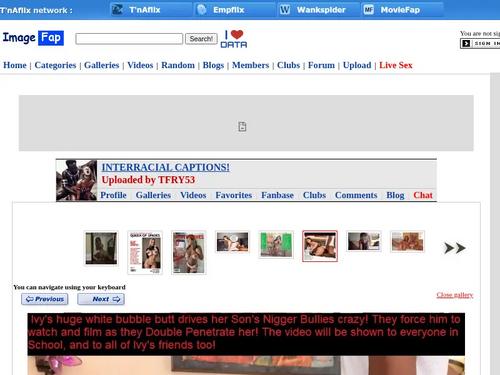Click the search text field

tap(129, 39)
